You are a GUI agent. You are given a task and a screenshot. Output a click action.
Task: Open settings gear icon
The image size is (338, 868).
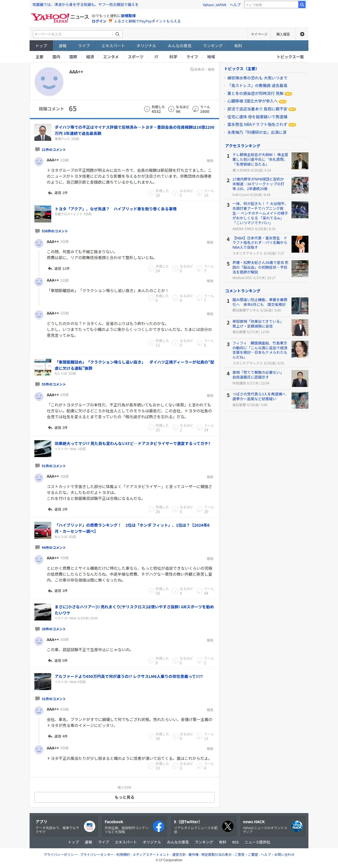click(x=302, y=34)
